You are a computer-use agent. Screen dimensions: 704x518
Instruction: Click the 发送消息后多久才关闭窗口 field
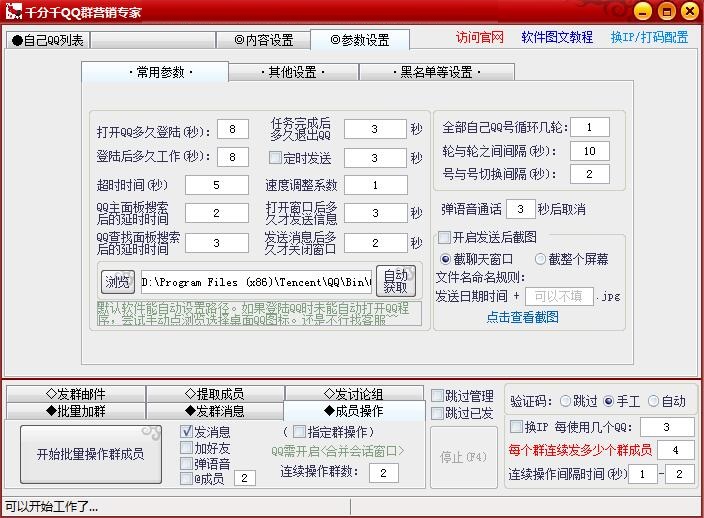376,243
